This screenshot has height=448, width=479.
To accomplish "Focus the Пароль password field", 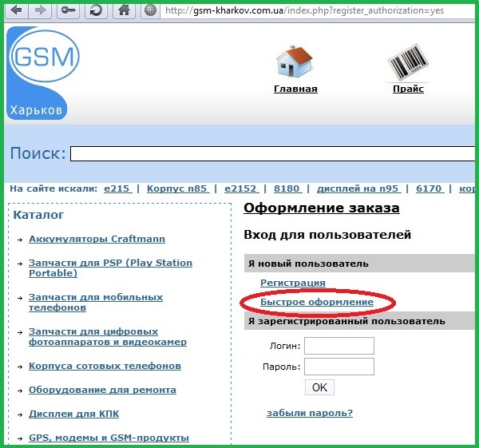I will point(339,367).
